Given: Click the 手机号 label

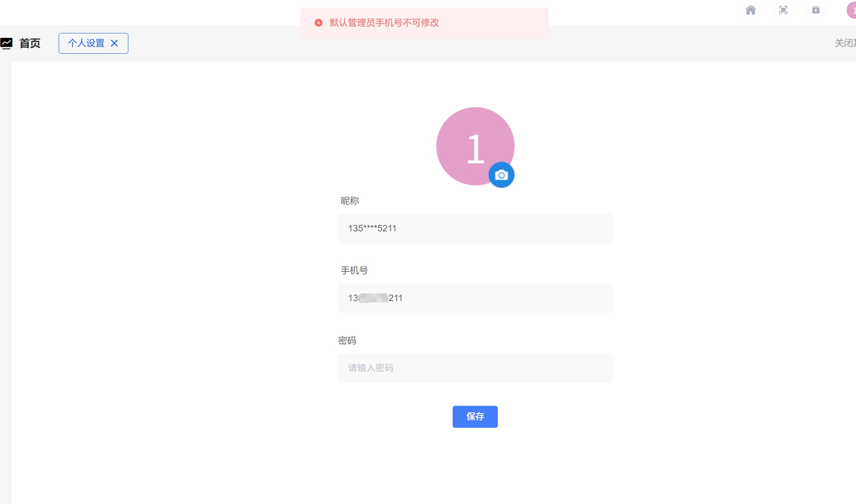Looking at the screenshot, I should point(354,271).
